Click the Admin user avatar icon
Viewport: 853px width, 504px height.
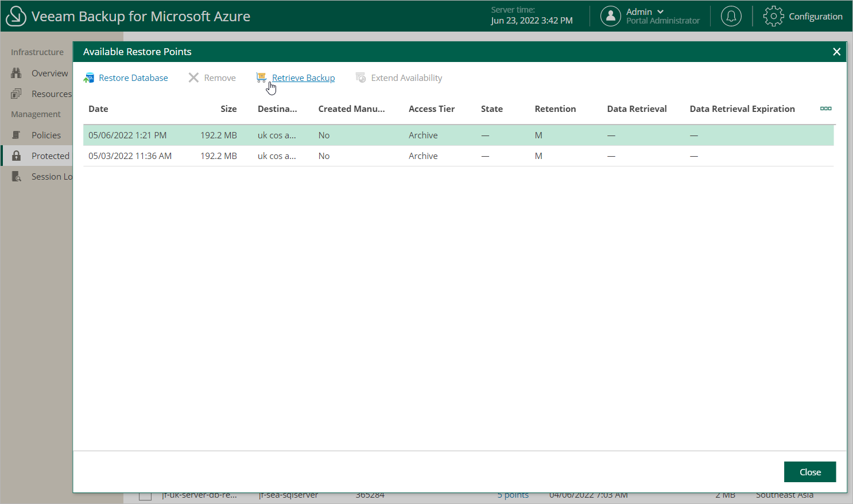click(x=611, y=16)
